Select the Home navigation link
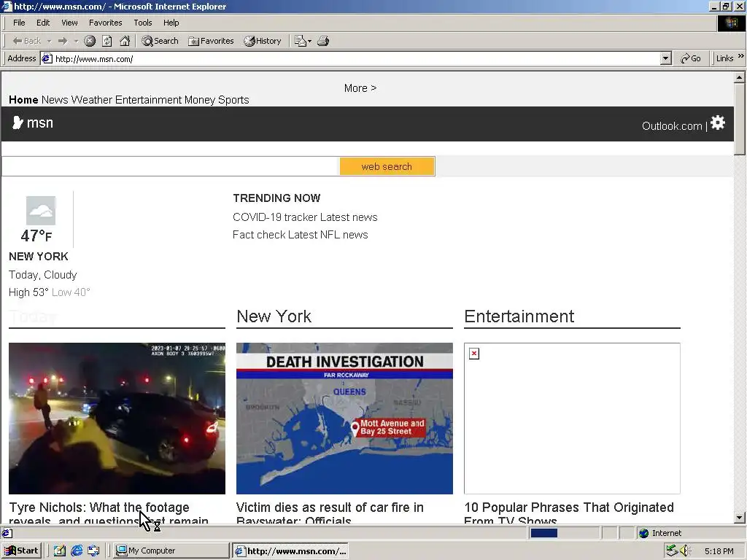The width and height of the screenshot is (747, 560). pyautogui.click(x=23, y=99)
